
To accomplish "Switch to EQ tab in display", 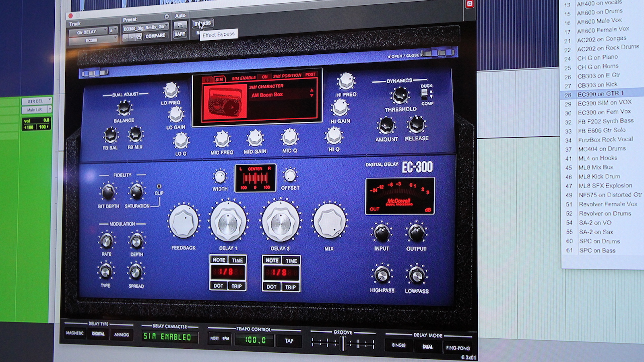I will (208, 80).
